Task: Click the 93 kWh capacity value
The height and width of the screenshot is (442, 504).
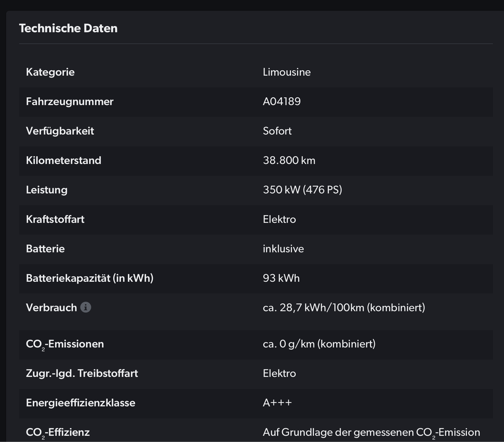Action: coord(281,278)
